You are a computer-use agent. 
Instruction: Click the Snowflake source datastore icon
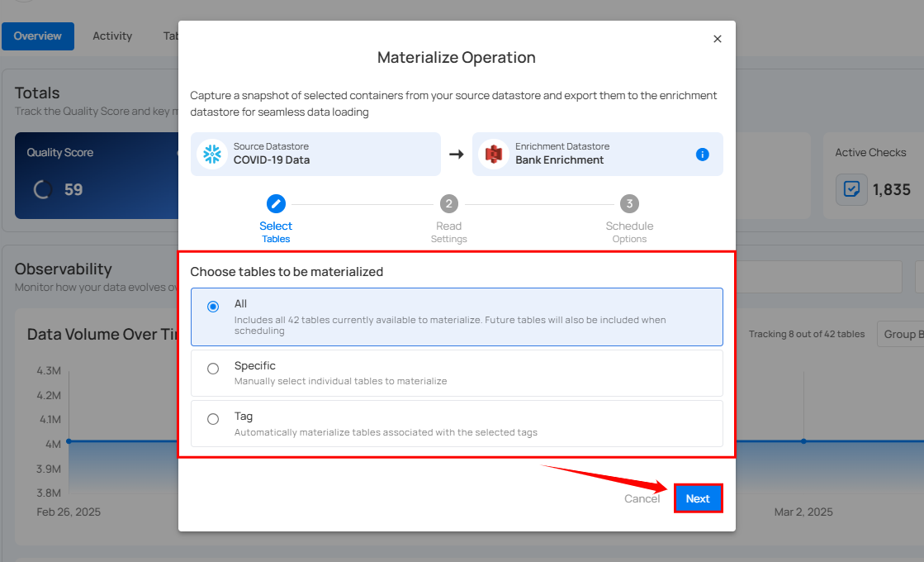[213, 154]
